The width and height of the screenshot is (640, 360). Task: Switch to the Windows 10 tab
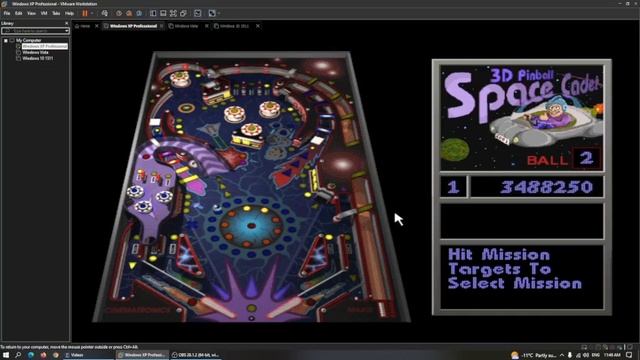pos(234,26)
